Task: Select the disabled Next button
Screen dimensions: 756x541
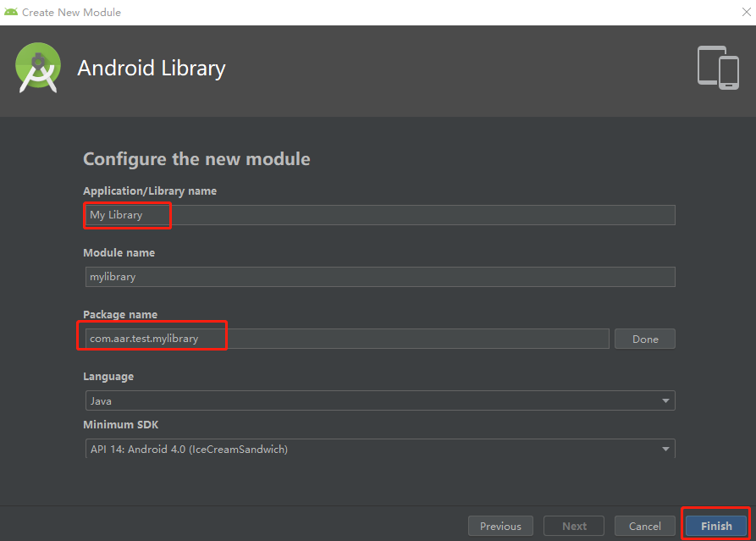Action: [x=574, y=525]
